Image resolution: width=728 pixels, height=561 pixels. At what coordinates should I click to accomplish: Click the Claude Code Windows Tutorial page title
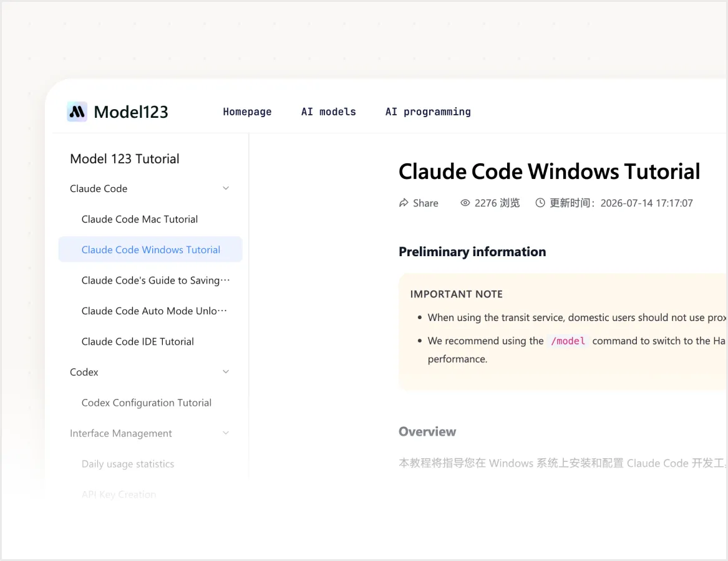coord(549,171)
